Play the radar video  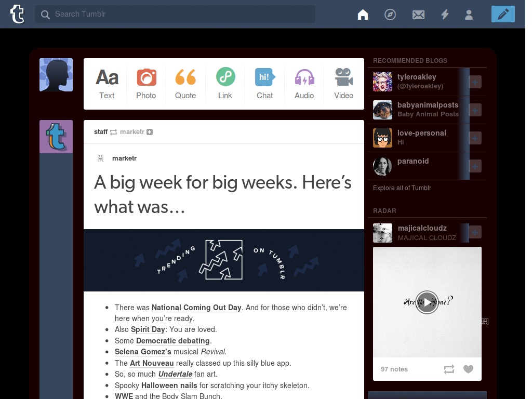coord(427,302)
